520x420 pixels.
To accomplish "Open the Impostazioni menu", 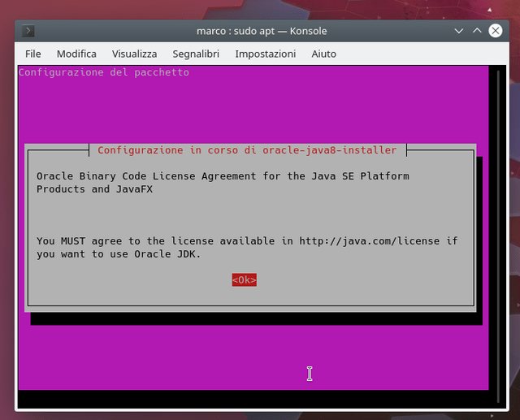I will coord(266,54).
